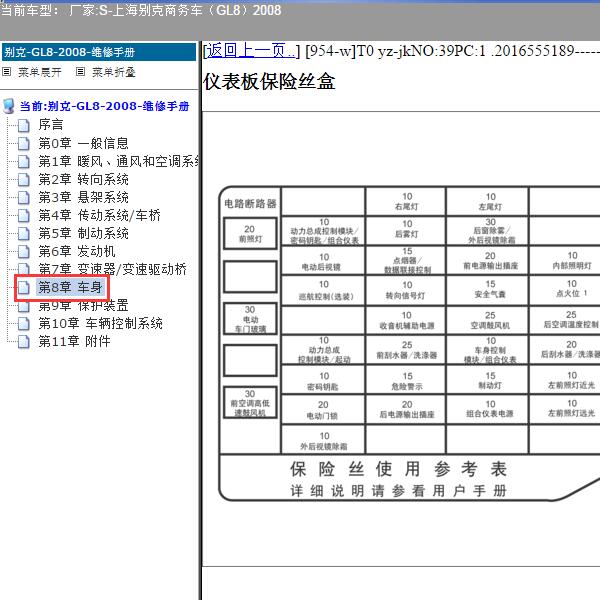Click the 30 后窗除雾 fuse cell

pyautogui.click(x=488, y=230)
